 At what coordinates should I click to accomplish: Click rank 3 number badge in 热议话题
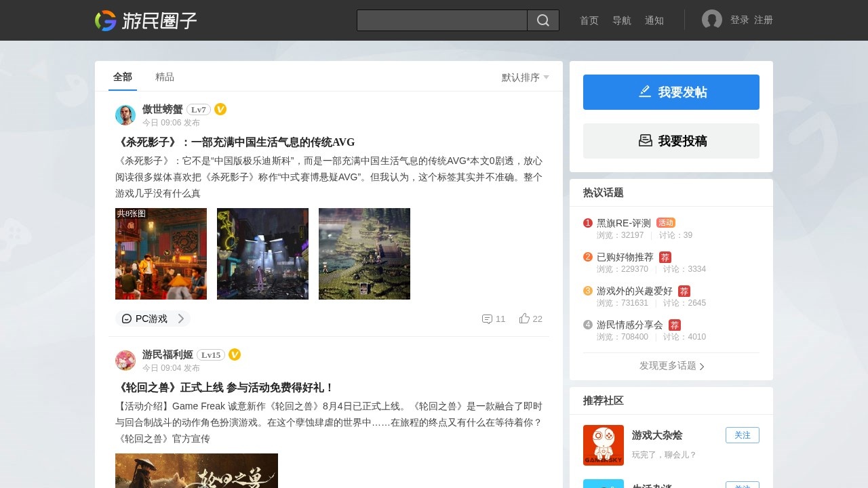point(588,291)
